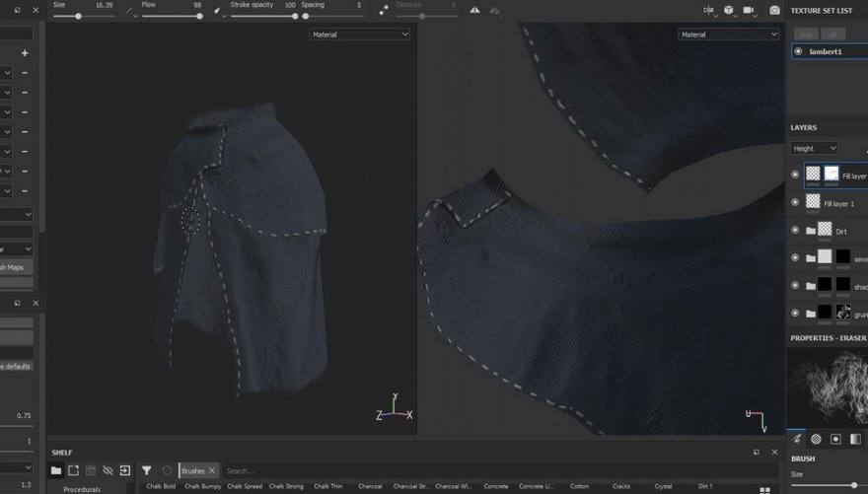Click the All button in Texture Set List
Viewport: 868px width, 494px height.
pyautogui.click(x=832, y=35)
